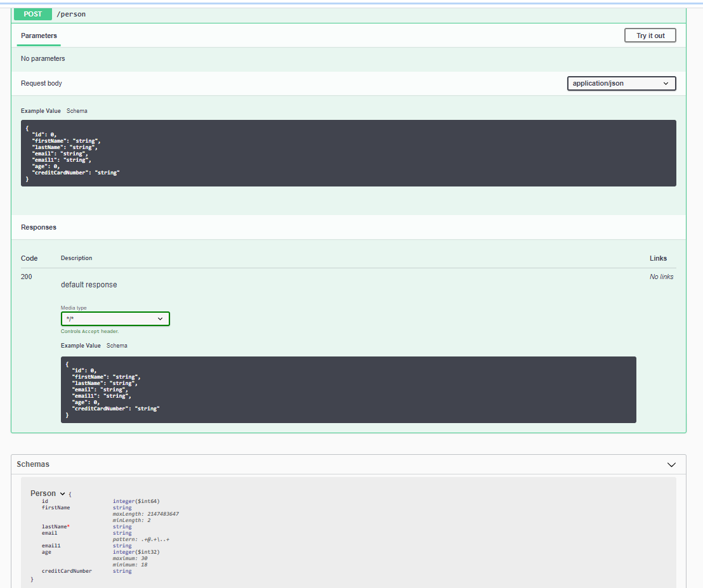Viewport: 703px width, 588px height.
Task: Open the application/json content type dropdown
Action: (x=621, y=84)
